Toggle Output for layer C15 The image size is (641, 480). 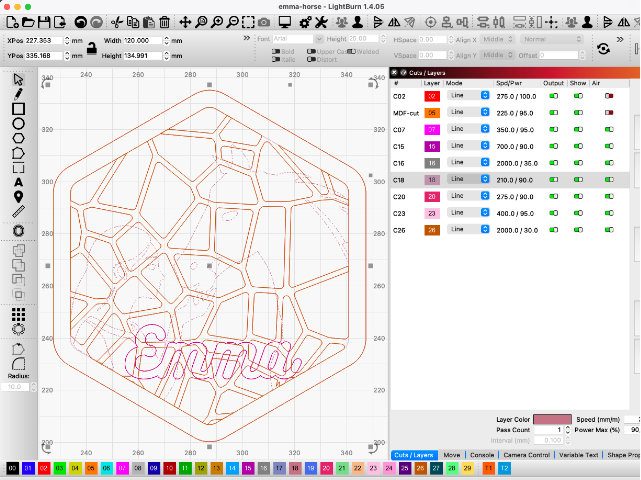point(554,146)
